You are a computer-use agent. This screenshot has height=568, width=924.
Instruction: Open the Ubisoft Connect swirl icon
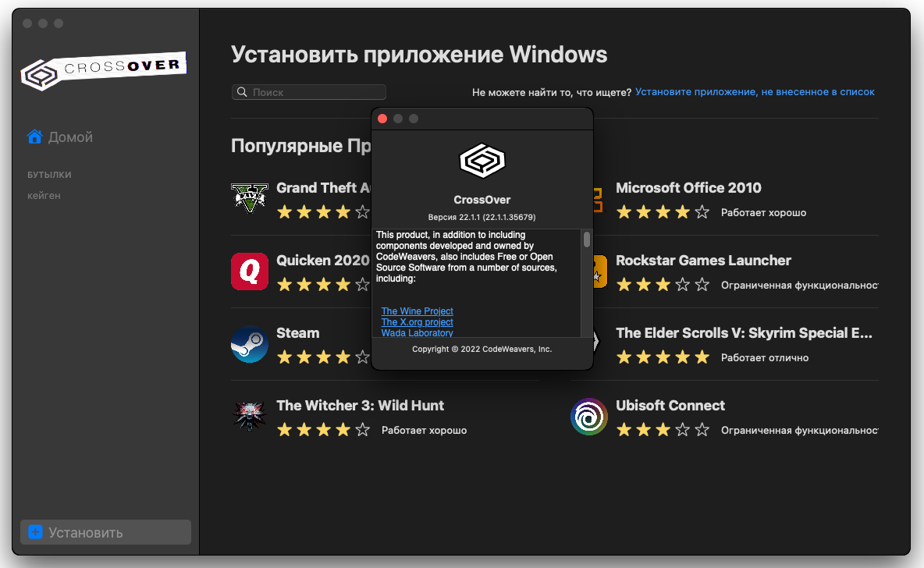[x=588, y=416]
